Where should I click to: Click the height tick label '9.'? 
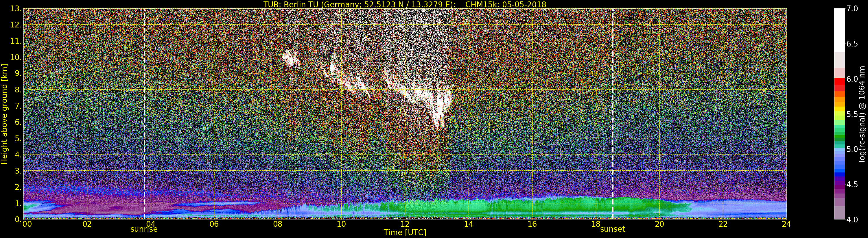click(x=18, y=73)
